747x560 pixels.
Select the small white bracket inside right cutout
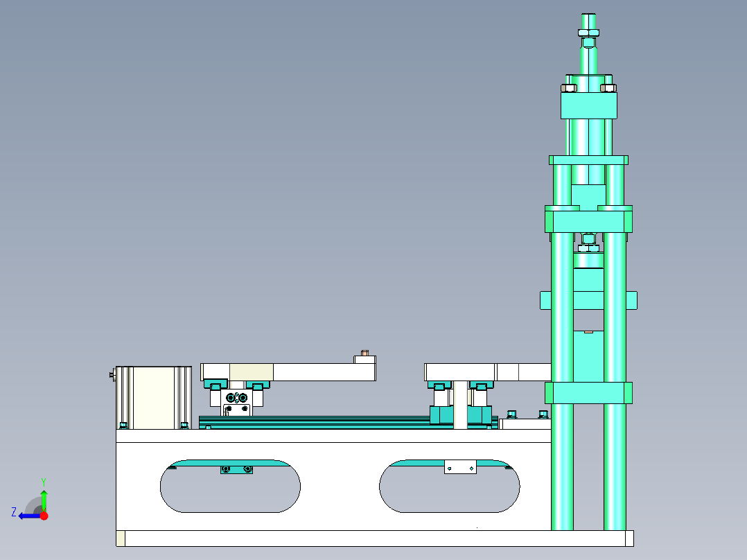coord(460,467)
